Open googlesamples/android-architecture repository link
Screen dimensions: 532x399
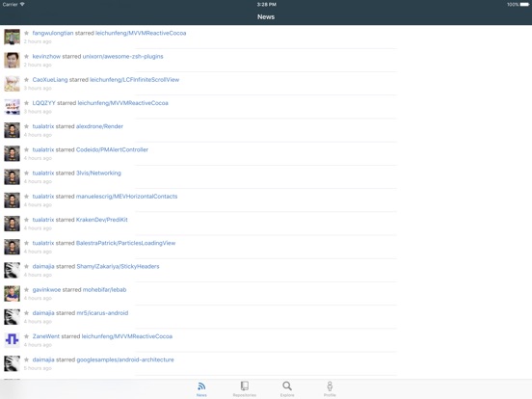125,359
